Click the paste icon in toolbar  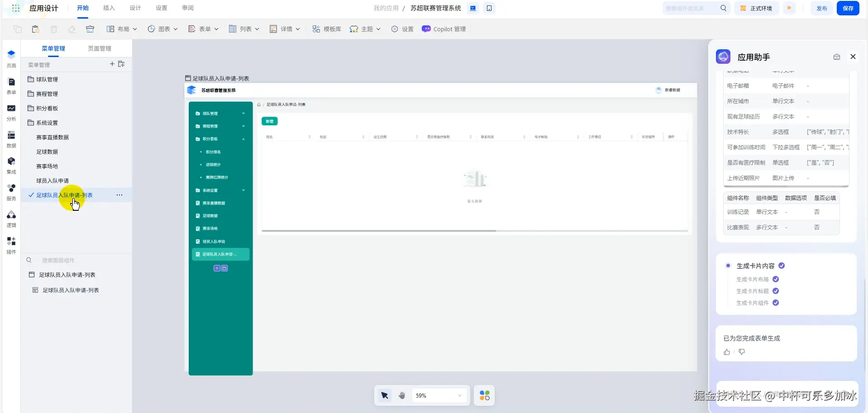(x=36, y=29)
